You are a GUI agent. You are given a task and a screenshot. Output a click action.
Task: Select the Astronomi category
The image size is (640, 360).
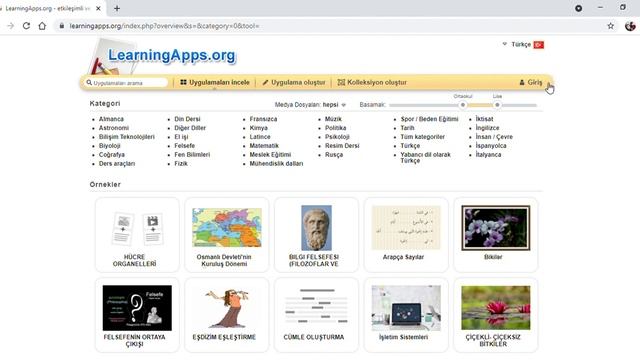(113, 128)
